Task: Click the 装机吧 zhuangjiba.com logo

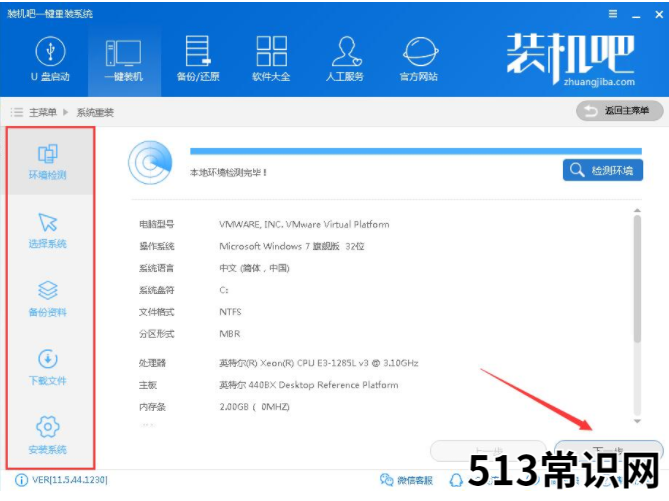Action: (571, 60)
